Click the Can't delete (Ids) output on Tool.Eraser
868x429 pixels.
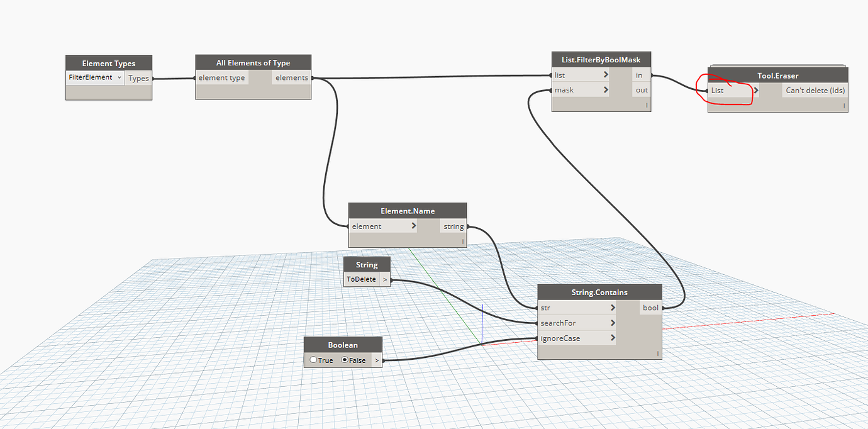[x=815, y=90]
